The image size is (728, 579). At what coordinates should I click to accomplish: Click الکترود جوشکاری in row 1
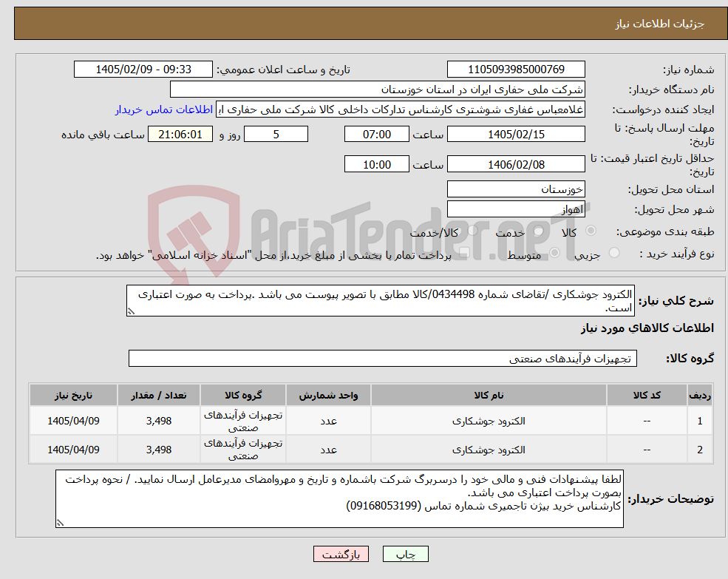coord(489,421)
